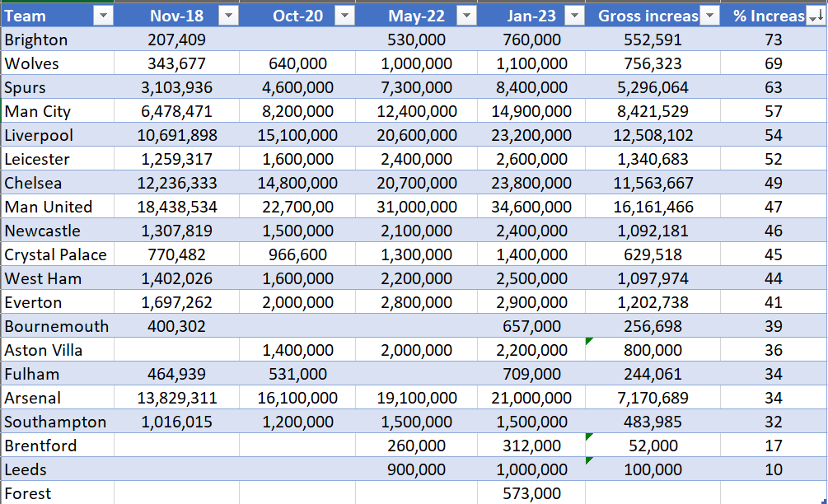Select the Brentford team cell
This screenshot has height=504, width=828.
pos(58,446)
